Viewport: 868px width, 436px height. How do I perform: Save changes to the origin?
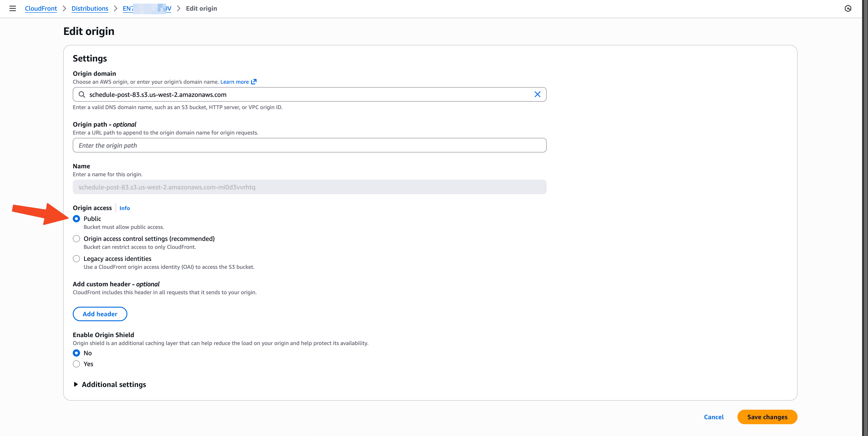(767, 417)
